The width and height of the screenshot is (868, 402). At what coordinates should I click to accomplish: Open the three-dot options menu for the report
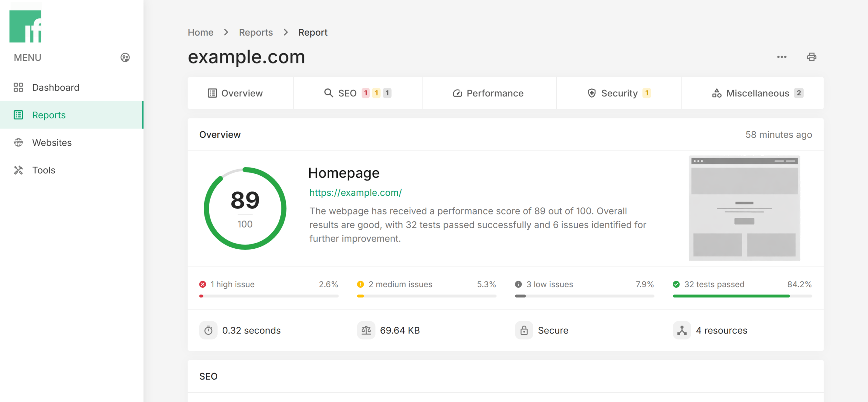[x=782, y=57]
